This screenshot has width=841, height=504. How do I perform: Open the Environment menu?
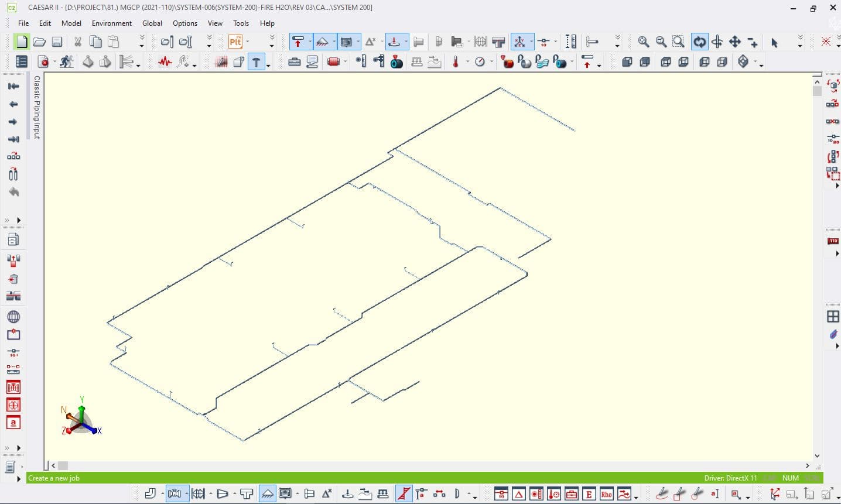(112, 23)
